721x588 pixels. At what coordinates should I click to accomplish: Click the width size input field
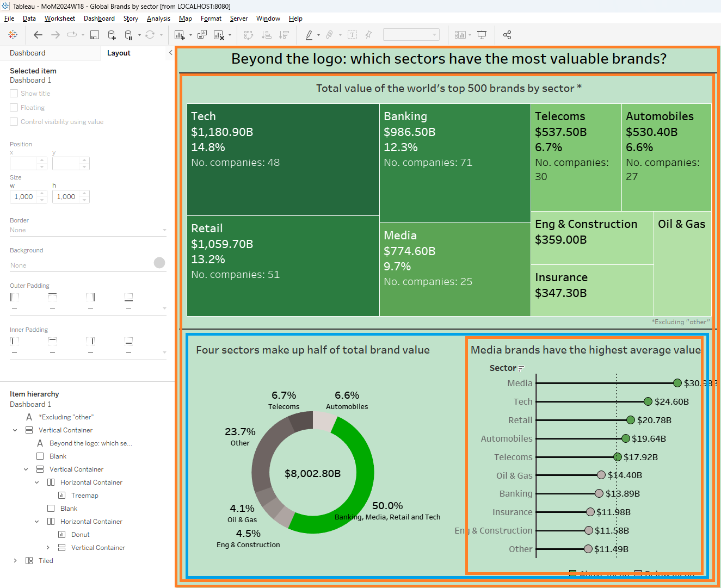(24, 197)
